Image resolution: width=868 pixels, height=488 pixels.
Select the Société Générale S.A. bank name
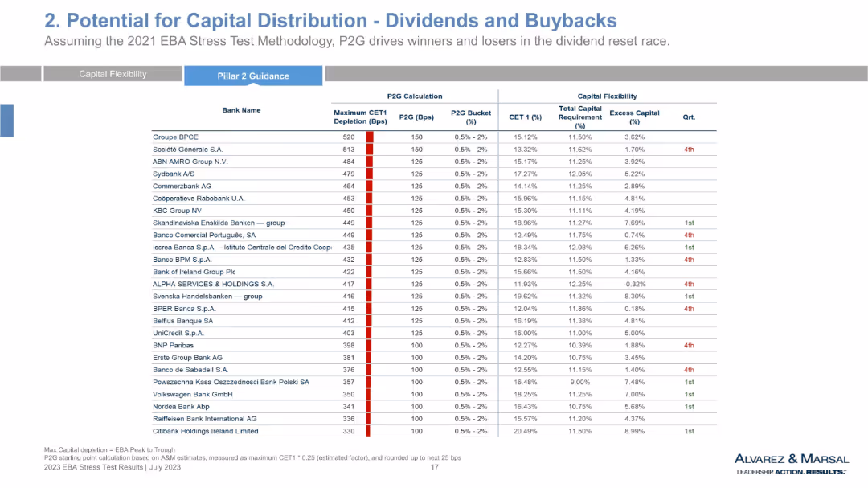point(187,149)
